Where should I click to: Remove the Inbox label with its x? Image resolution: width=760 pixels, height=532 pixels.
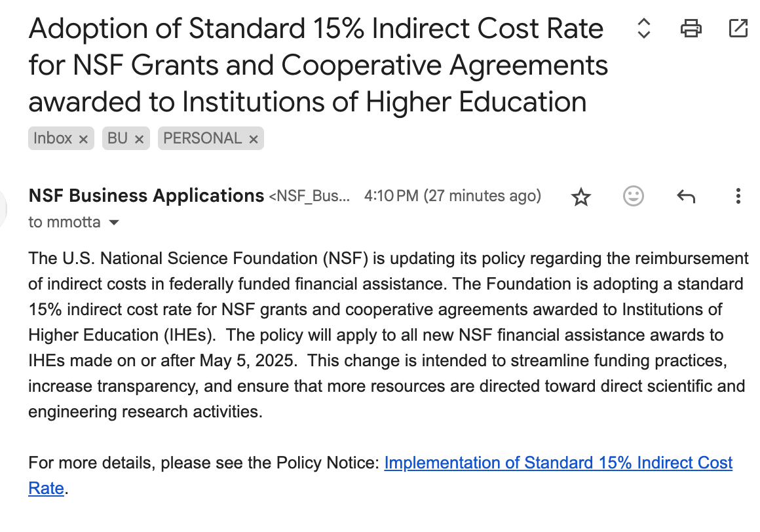pos(83,139)
